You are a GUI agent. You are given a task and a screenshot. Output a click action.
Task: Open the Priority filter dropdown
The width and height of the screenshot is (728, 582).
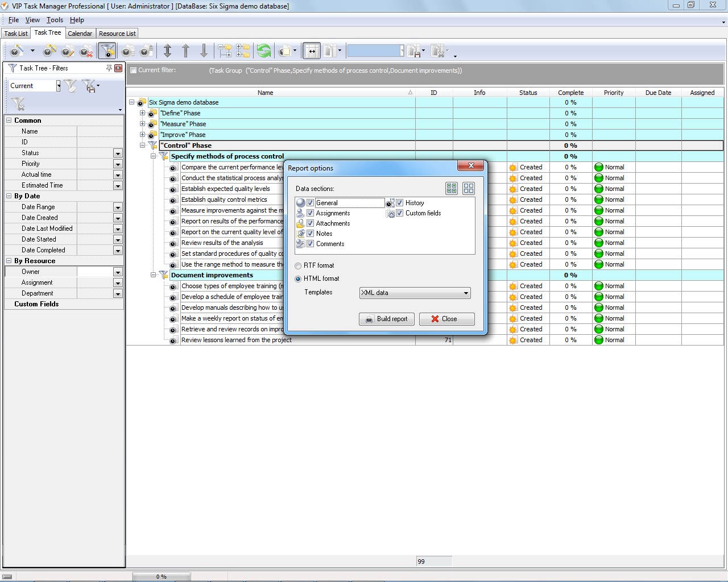(118, 164)
